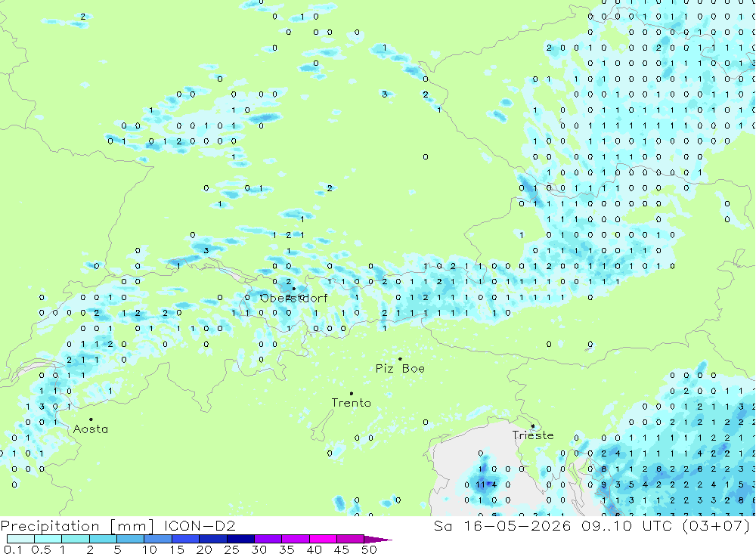Click the date 'Sa 16-05-2026'
756x554 pixels.
click(x=503, y=525)
